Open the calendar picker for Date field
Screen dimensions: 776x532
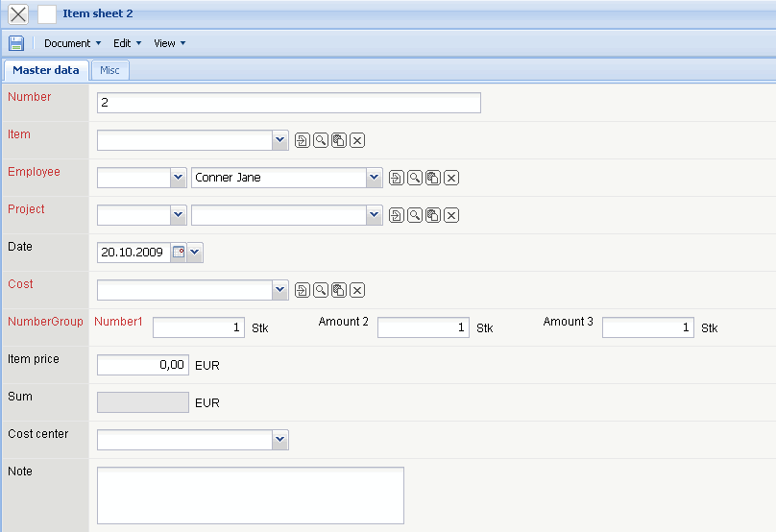pos(178,253)
